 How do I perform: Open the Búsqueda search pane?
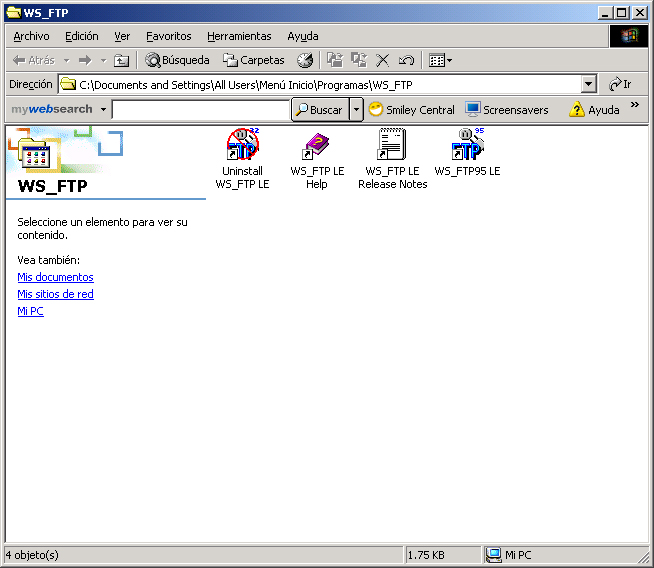click(177, 60)
